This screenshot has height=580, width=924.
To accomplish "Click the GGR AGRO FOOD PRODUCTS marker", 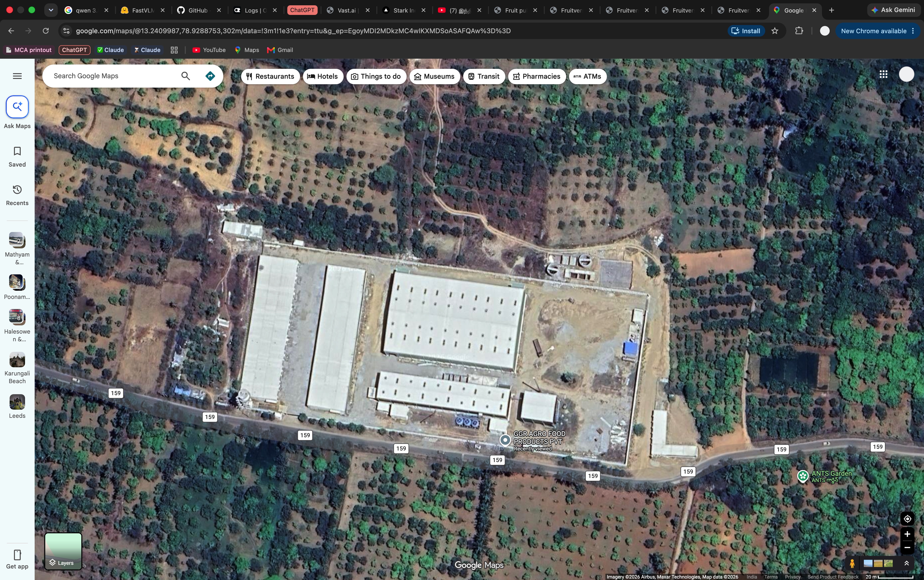I will click(505, 440).
